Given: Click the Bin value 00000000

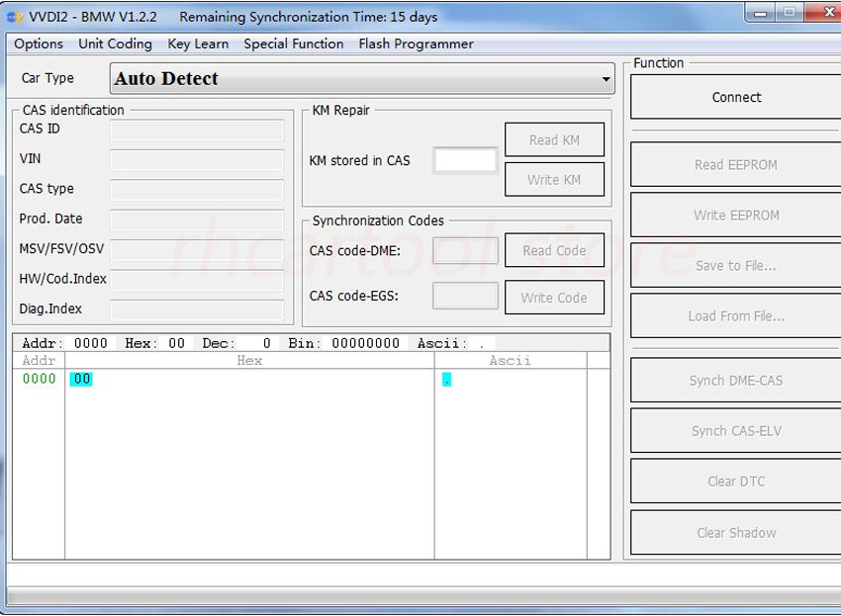Looking at the screenshot, I should [x=366, y=343].
